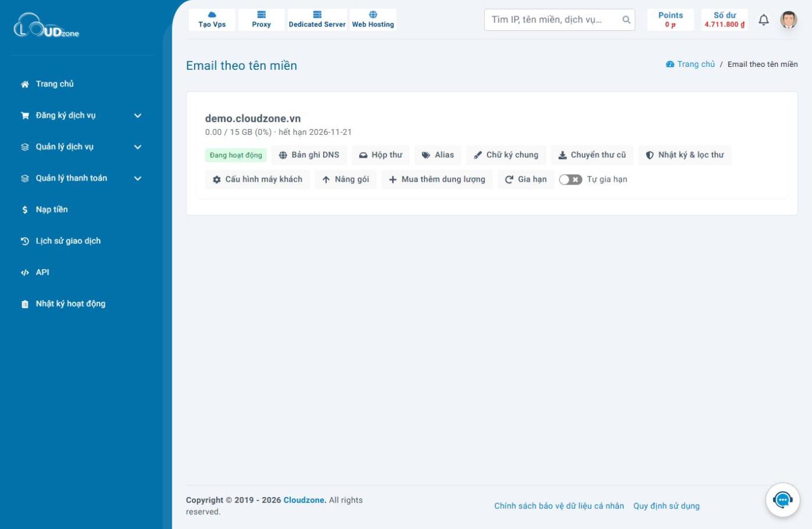Open the Web Hosting shortcut
Viewport: 812px width, 529px height.
coord(373,20)
